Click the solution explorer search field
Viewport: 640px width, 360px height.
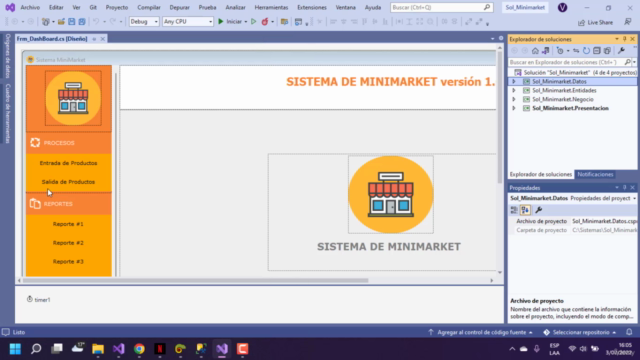(x=567, y=62)
